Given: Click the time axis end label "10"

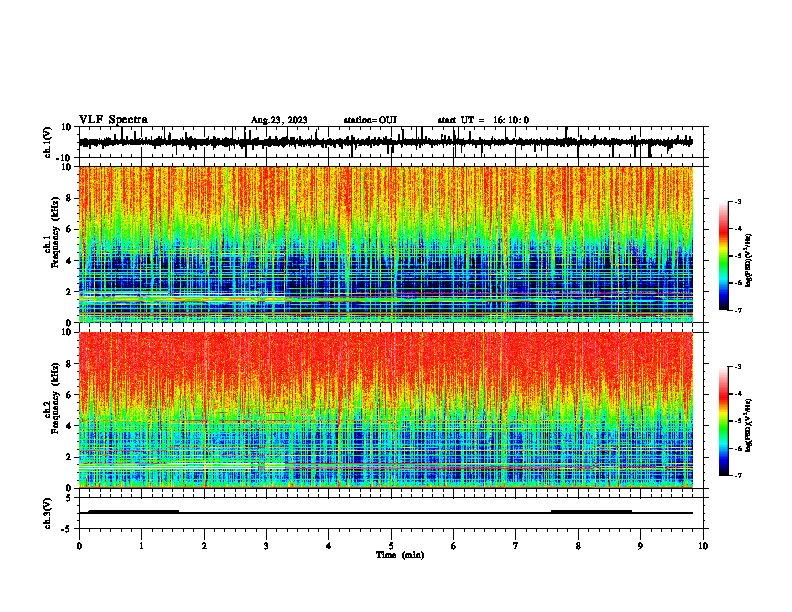Looking at the screenshot, I should click(703, 546).
